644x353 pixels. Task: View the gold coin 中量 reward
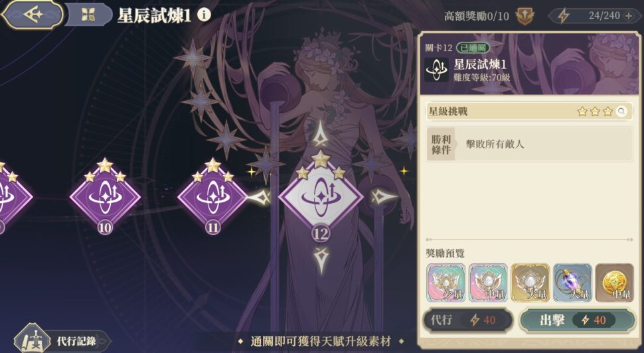[x=614, y=283]
